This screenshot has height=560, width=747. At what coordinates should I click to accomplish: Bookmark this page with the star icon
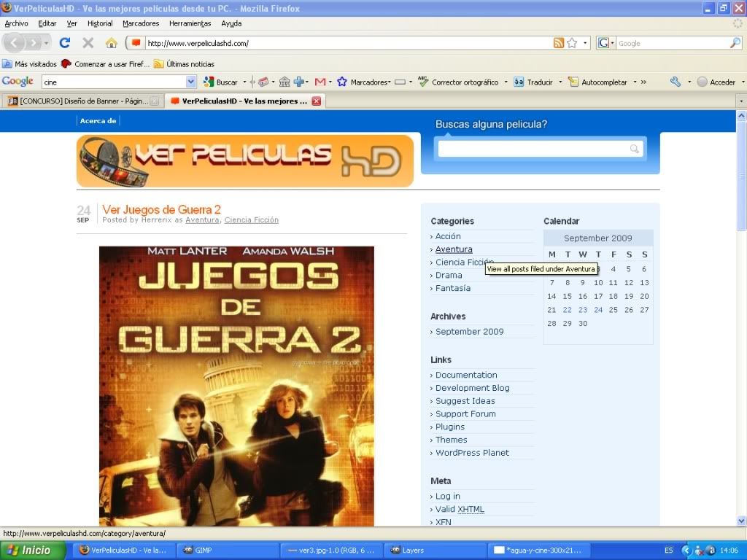pyautogui.click(x=572, y=43)
